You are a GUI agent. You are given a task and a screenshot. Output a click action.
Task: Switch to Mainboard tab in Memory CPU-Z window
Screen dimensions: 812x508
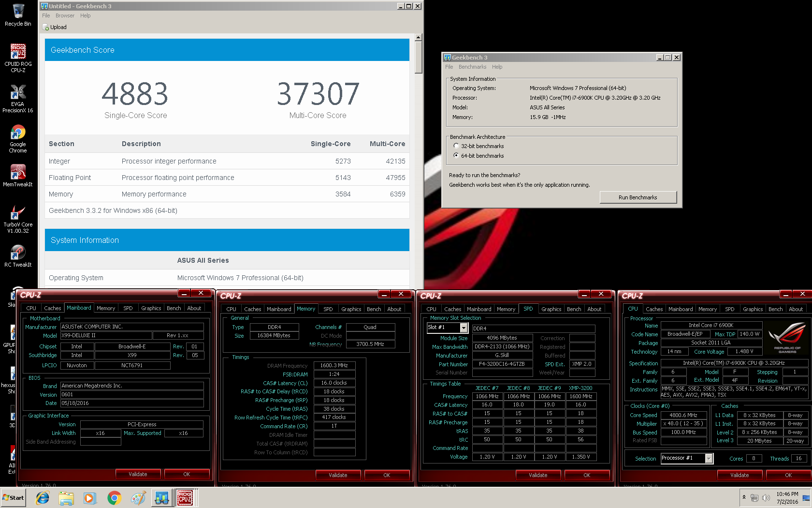(x=279, y=309)
